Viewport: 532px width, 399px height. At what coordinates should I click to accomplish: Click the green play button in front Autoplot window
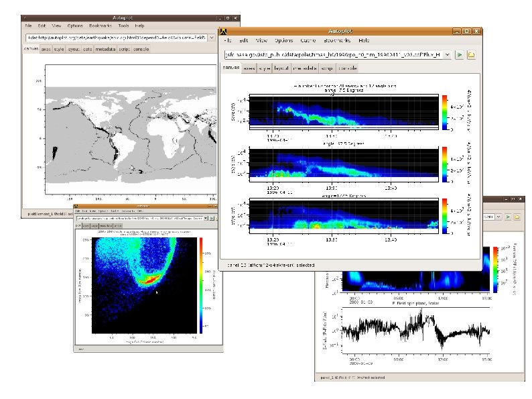460,55
